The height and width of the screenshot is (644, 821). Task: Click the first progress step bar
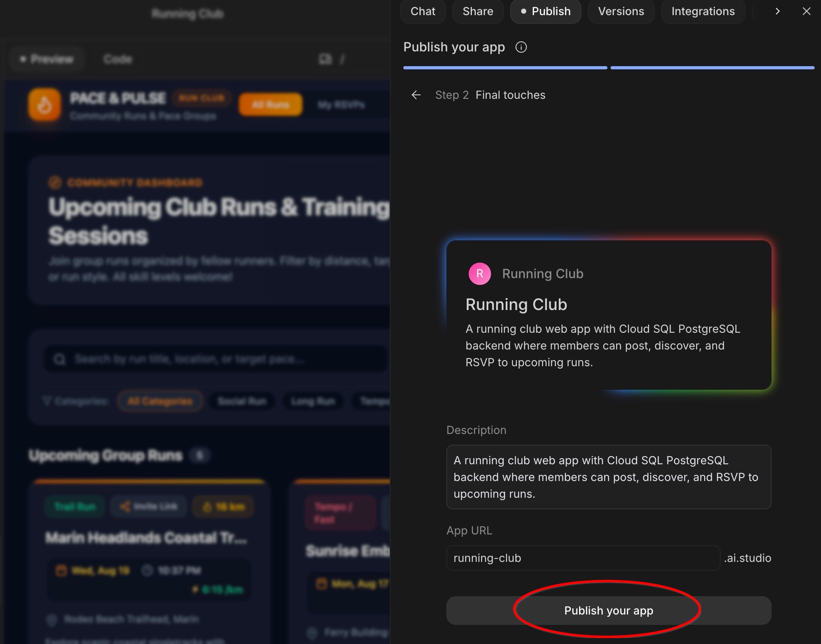[505, 68]
